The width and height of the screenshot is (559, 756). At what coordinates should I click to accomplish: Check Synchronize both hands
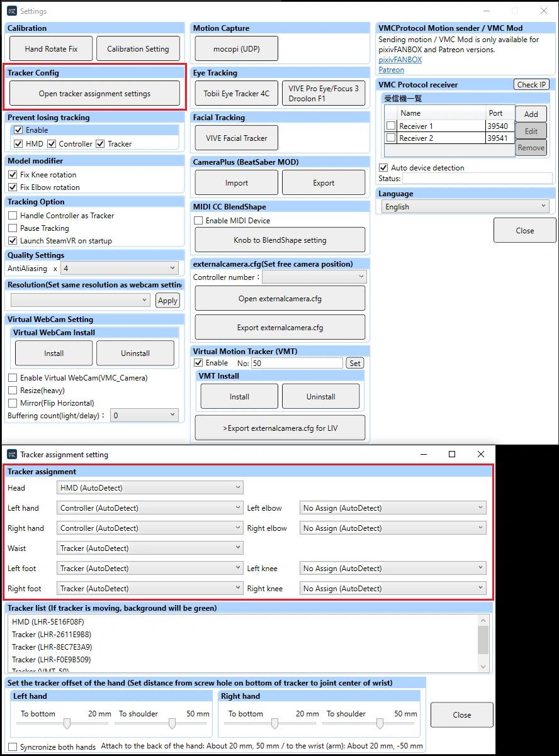[13, 747]
